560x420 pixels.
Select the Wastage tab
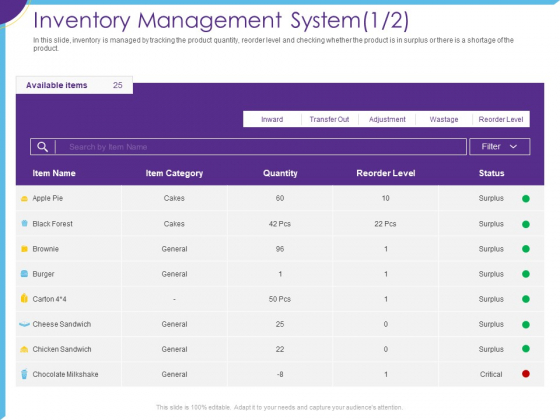[444, 119]
